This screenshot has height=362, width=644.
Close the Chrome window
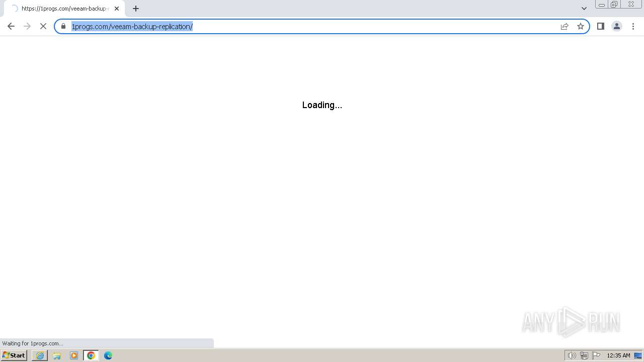[x=631, y=5]
